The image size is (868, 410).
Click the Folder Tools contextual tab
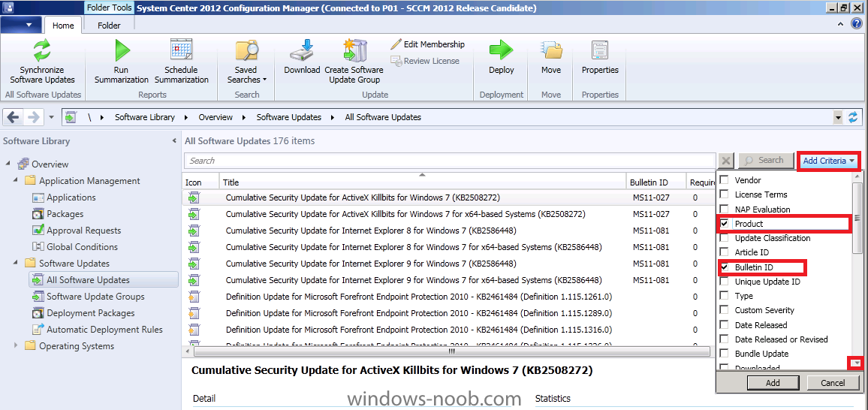pos(109,8)
